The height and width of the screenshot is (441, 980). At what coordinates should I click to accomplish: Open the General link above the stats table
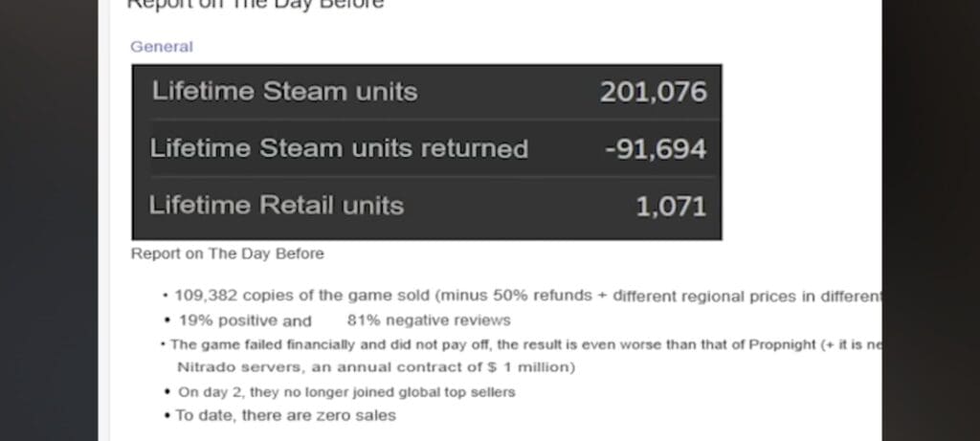click(x=161, y=47)
